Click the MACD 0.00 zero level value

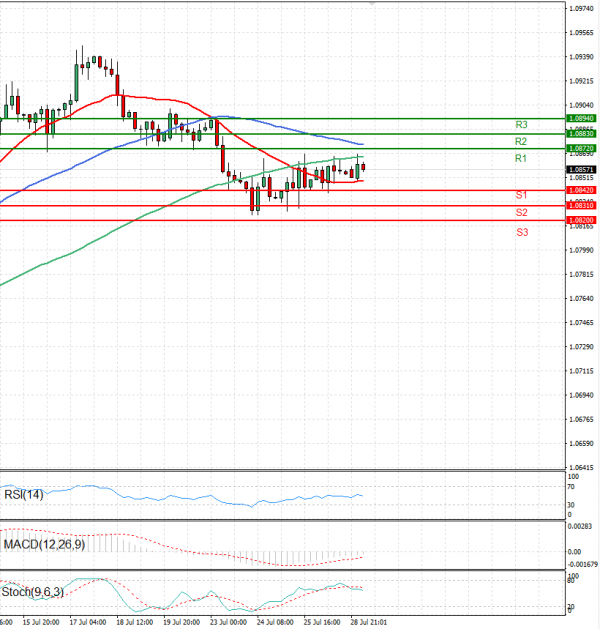click(x=574, y=552)
